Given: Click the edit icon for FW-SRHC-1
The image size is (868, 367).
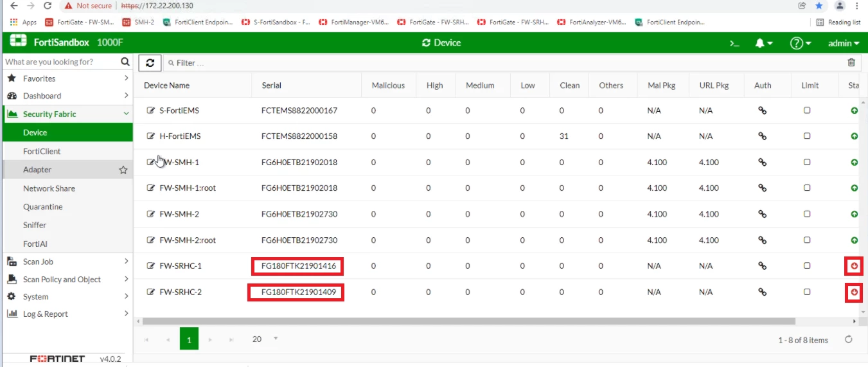Looking at the screenshot, I should (151, 266).
